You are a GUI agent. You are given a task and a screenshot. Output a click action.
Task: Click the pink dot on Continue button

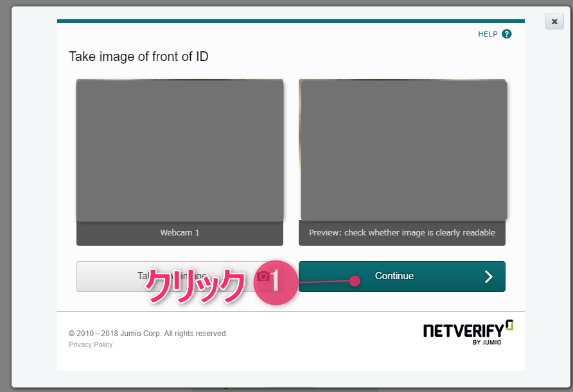[x=354, y=280]
